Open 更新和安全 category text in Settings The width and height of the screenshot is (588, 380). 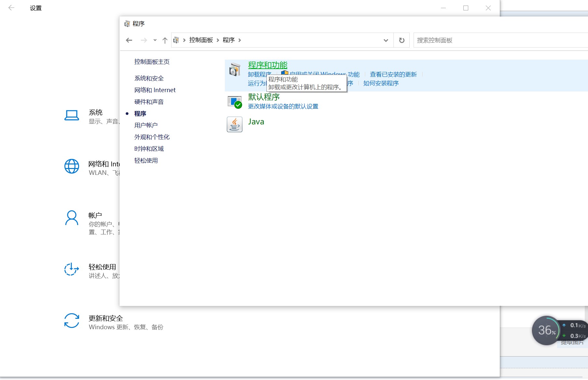point(106,318)
